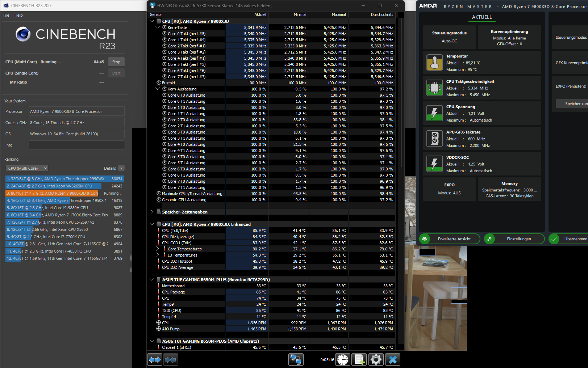Viewport: 588px width, 368px height.
Task: Click the clock icon beside Gesamte CPU-Auslastung
Action: tap(159, 200)
